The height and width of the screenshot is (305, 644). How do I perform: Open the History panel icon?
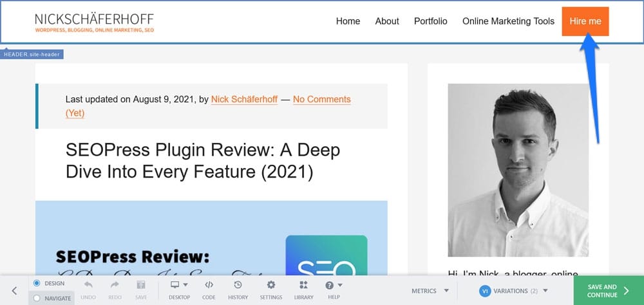[238, 285]
